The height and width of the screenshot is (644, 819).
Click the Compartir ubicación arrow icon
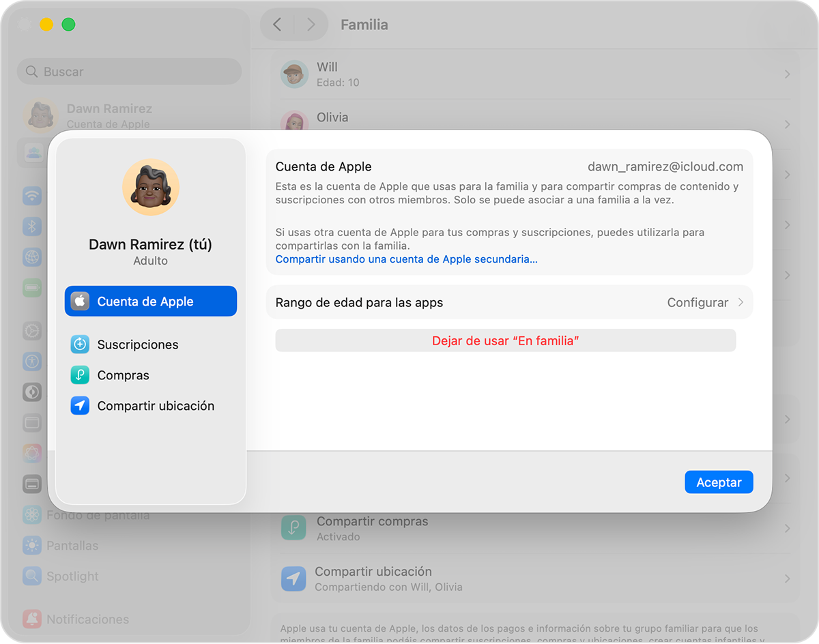tap(80, 406)
